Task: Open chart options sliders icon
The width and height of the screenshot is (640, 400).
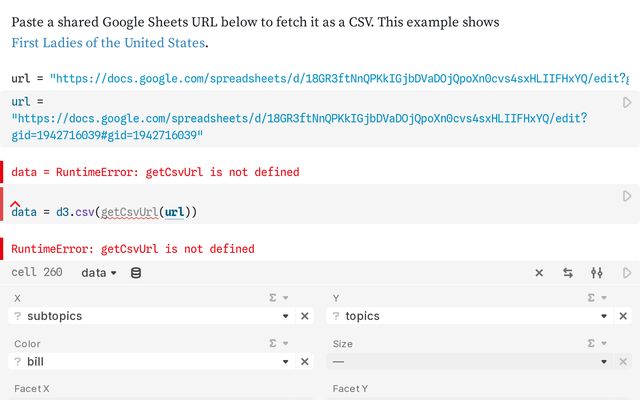Action: pyautogui.click(x=597, y=273)
